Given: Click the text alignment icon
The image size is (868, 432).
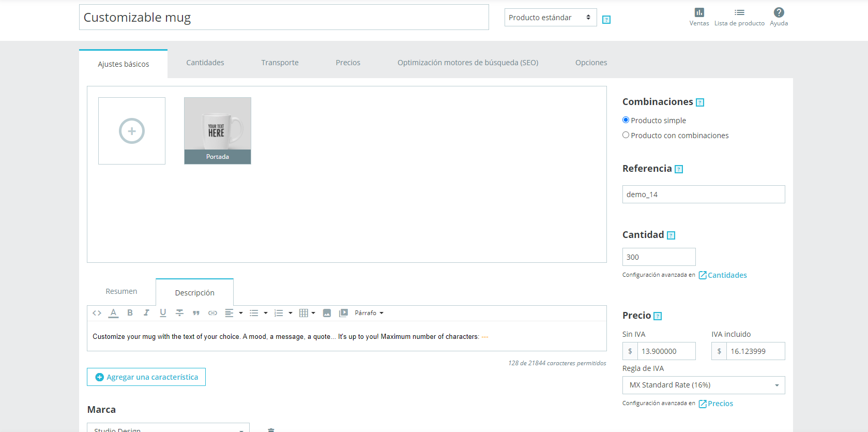Looking at the screenshot, I should [229, 313].
